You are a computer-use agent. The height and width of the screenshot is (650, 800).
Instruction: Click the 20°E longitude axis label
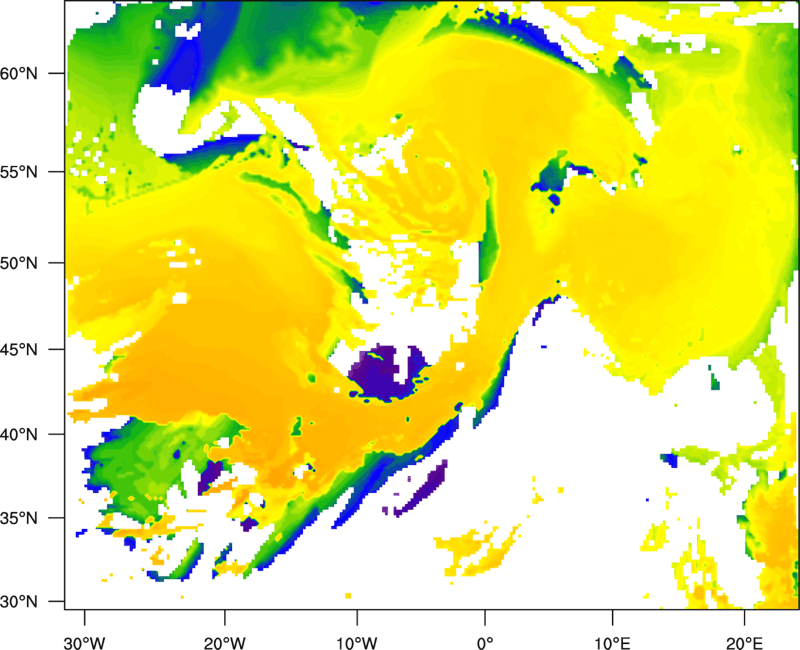pyautogui.click(x=744, y=643)
